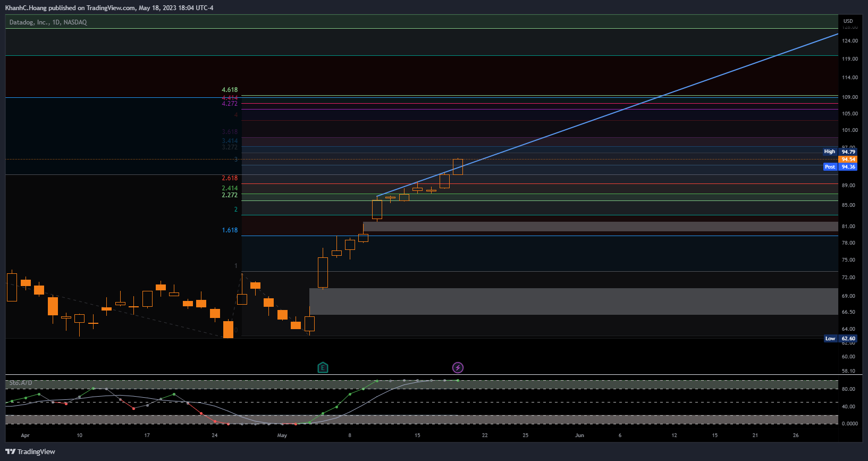Select the 1.618 Fibonacci level label
Image resolution: width=868 pixels, height=461 pixels.
click(x=230, y=230)
